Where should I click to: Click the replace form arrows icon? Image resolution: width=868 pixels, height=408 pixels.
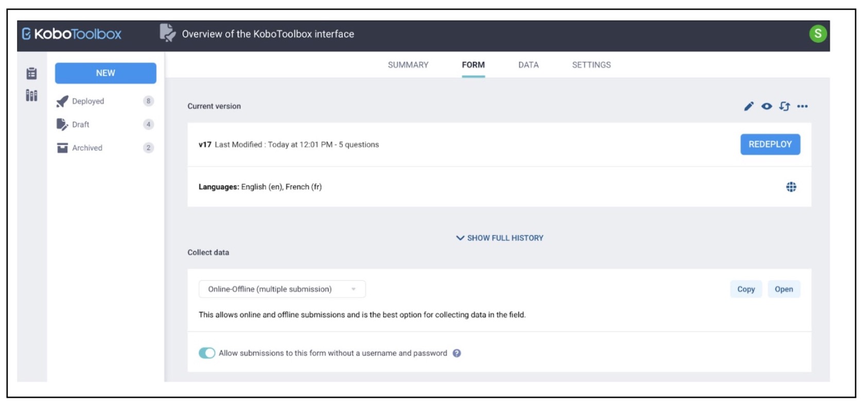pos(784,106)
